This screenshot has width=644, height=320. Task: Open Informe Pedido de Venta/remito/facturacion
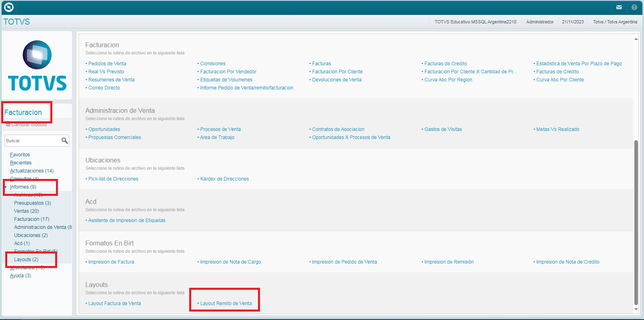pos(247,88)
